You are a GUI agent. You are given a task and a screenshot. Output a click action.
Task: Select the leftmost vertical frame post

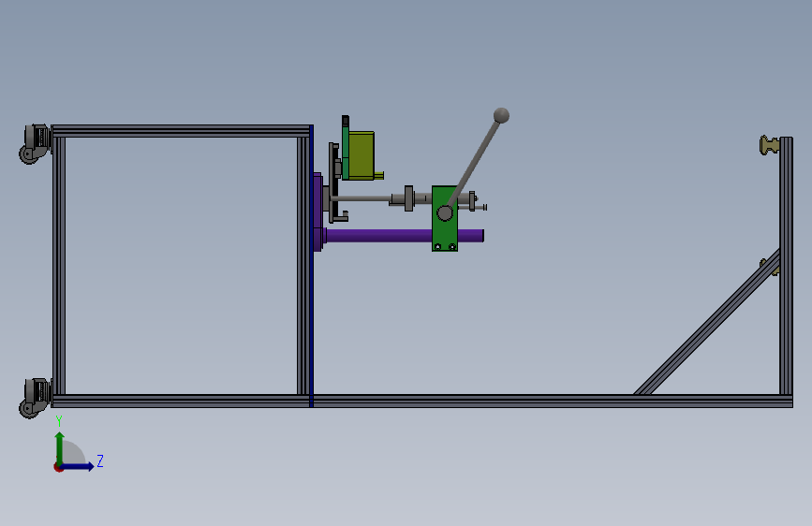[x=58, y=266]
